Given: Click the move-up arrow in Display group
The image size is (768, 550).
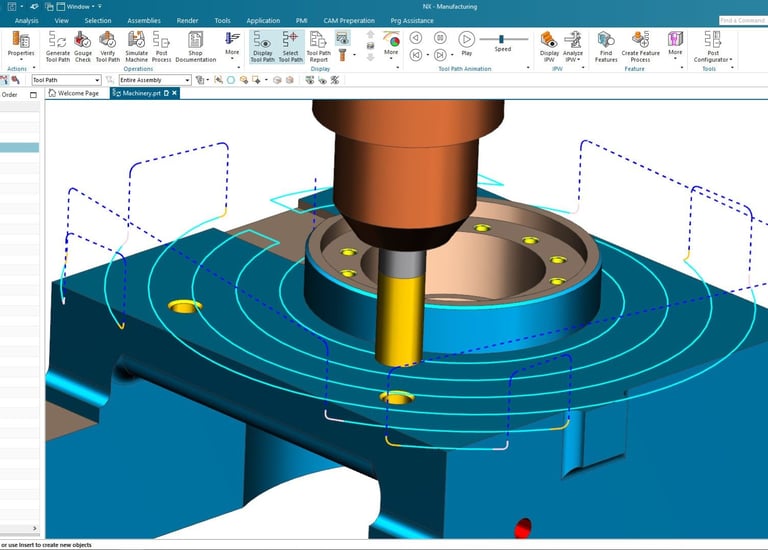Looking at the screenshot, I should [x=370, y=34].
